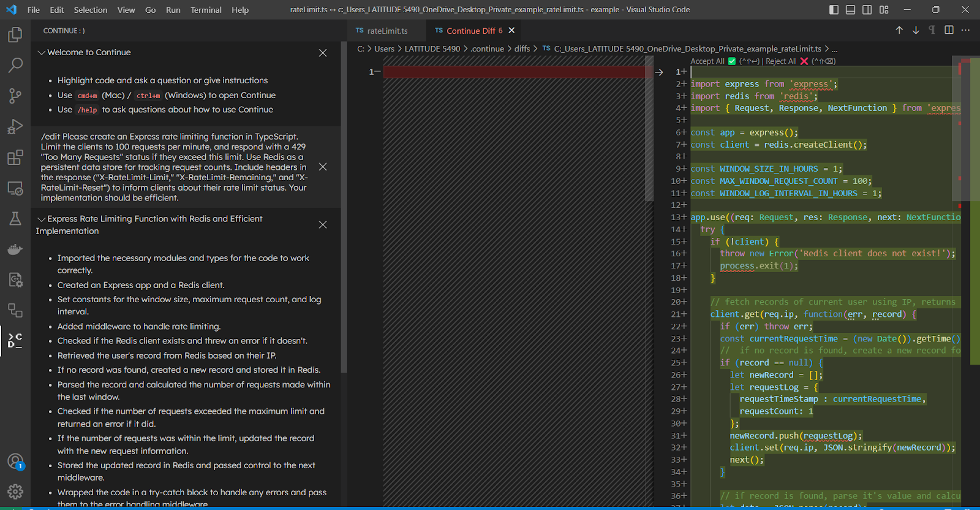The height and width of the screenshot is (510, 980).
Task: Open the Terminal menu
Action: (206, 10)
